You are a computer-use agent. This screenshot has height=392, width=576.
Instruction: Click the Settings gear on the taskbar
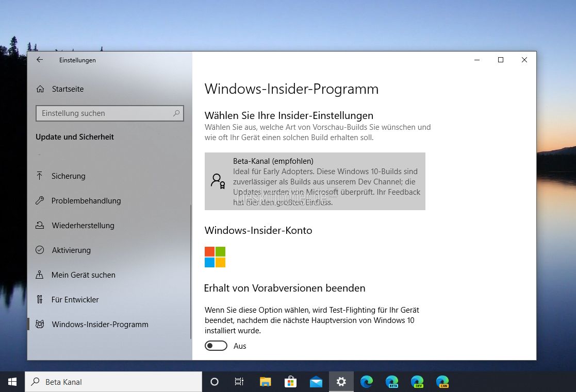pyautogui.click(x=341, y=382)
